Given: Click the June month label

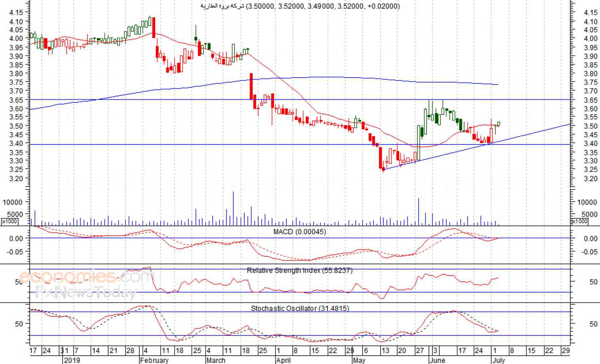Looking at the screenshot, I should coord(437,360).
